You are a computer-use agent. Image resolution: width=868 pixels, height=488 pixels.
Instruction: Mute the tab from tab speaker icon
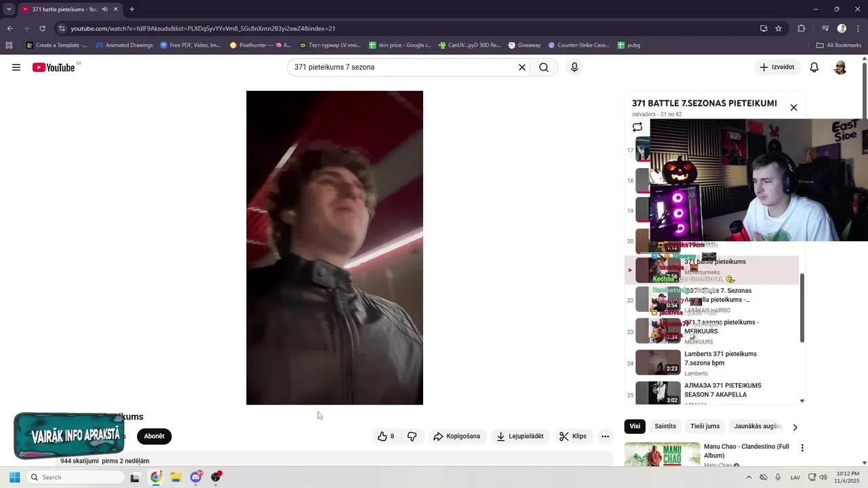104,9
